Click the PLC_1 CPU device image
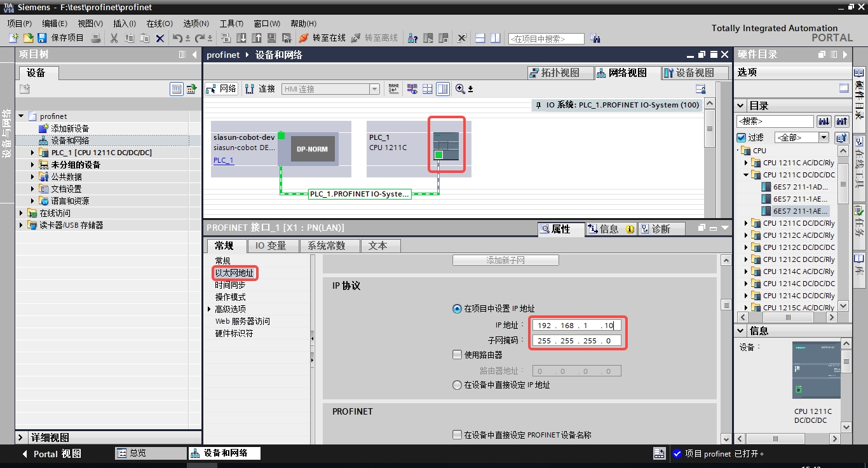Image resolution: width=868 pixels, height=468 pixels. [447, 146]
